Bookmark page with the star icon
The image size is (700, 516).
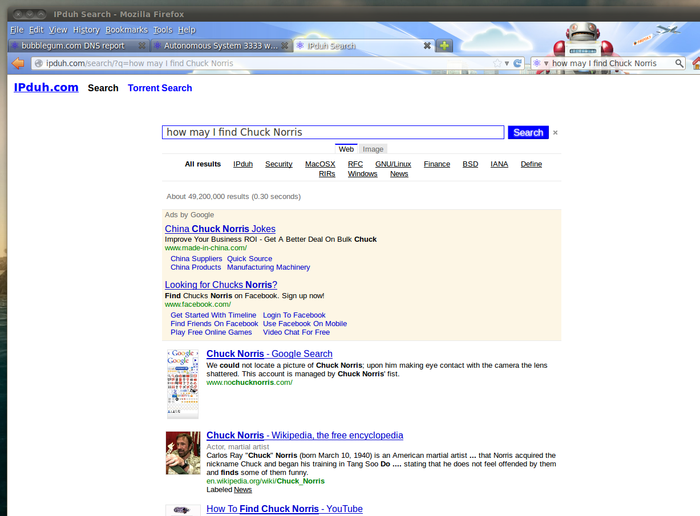(497, 63)
